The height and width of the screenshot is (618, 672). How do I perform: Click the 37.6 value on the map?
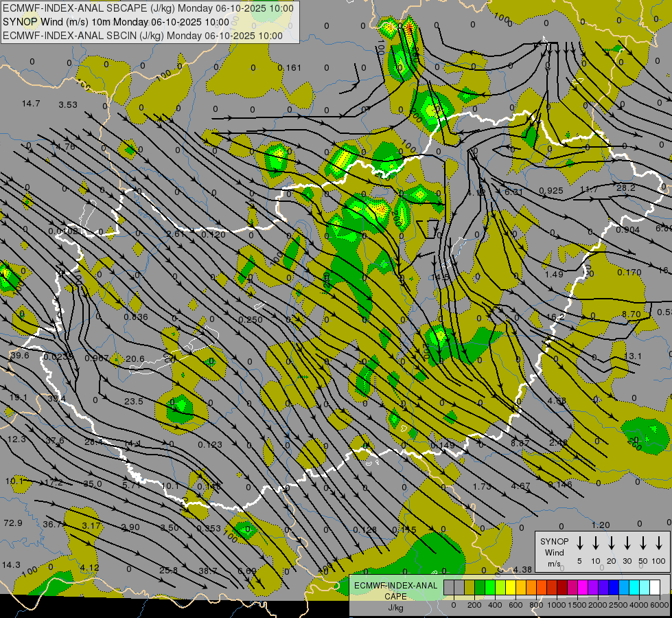[55, 440]
